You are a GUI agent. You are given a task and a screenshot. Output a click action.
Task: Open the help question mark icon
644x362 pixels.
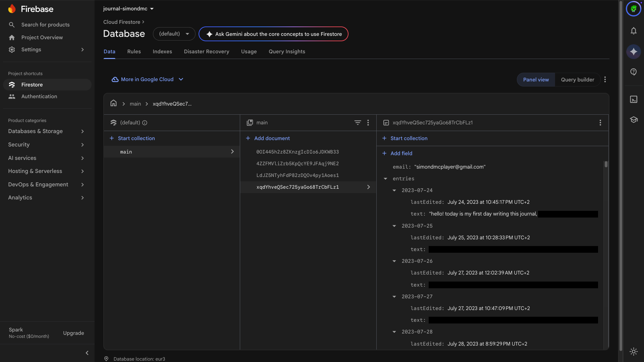[633, 72]
